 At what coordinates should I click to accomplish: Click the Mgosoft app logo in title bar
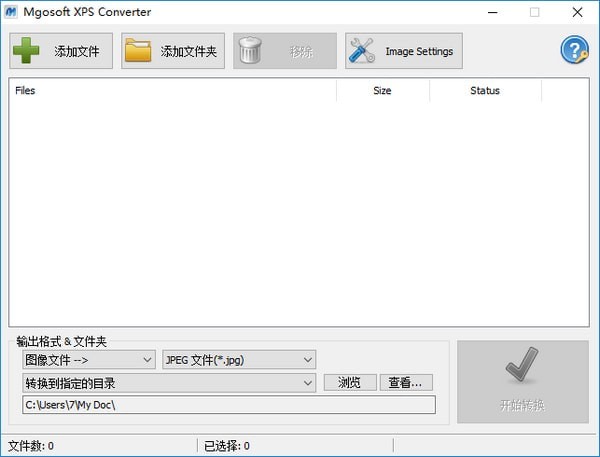[11, 12]
